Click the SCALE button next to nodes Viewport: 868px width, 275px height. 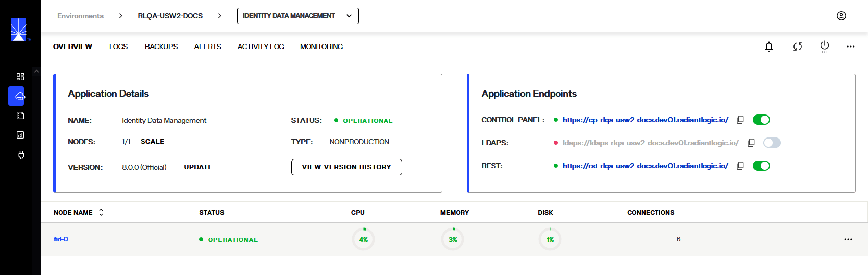coord(153,142)
